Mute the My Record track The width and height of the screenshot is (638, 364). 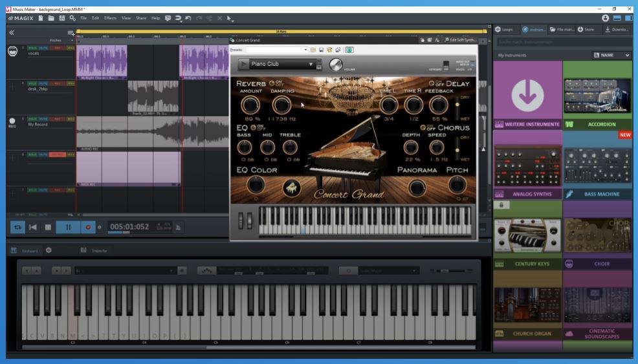coord(43,119)
